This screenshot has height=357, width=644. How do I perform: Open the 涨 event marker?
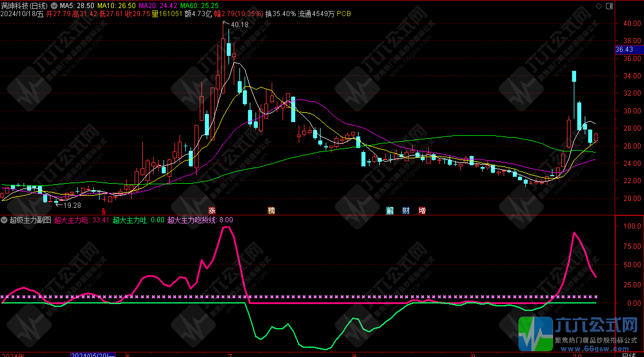click(212, 211)
